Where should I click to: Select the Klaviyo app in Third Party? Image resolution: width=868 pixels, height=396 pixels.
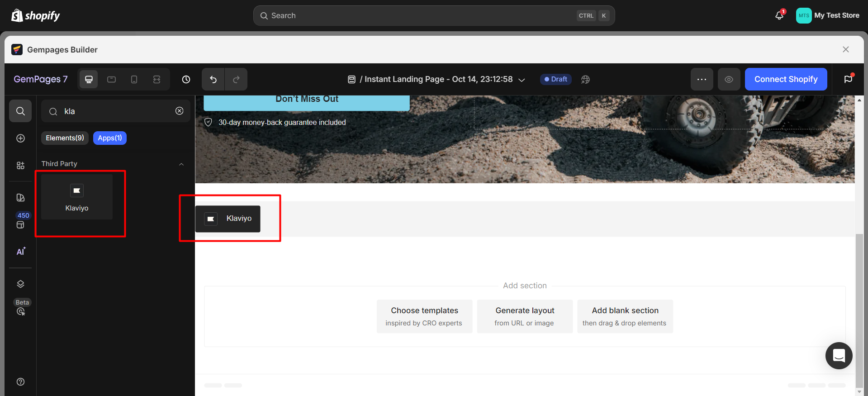pos(77,197)
